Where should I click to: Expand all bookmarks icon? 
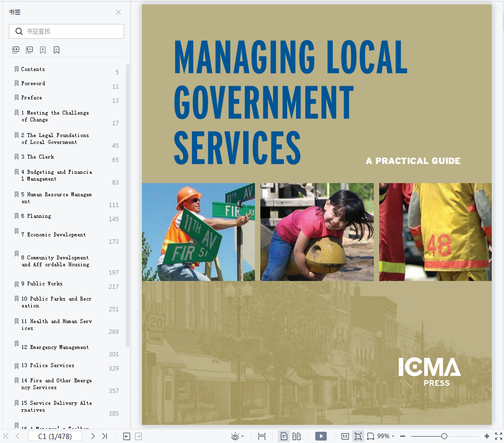pos(16,50)
